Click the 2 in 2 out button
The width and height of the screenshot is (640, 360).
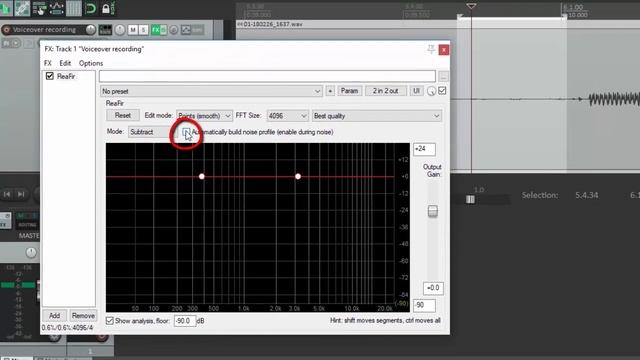pos(385,91)
